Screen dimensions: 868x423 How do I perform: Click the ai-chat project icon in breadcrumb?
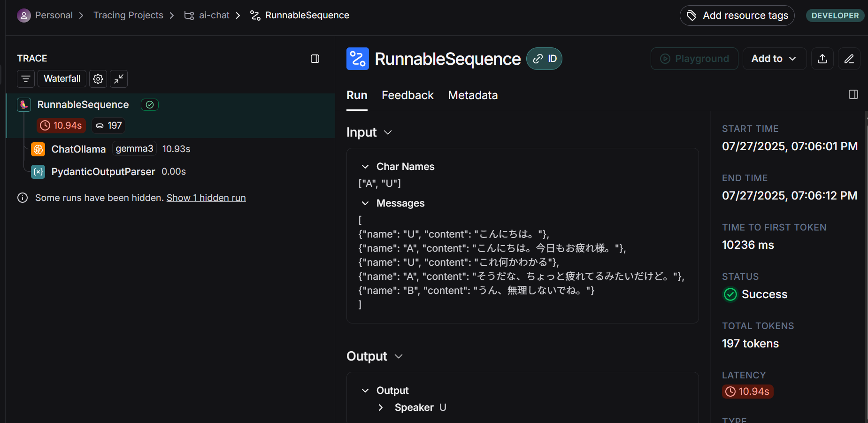click(x=189, y=15)
